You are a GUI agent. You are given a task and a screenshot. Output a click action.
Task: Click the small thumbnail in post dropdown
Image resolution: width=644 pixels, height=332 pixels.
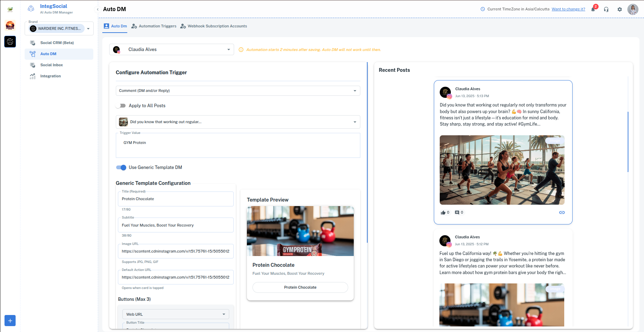click(123, 122)
